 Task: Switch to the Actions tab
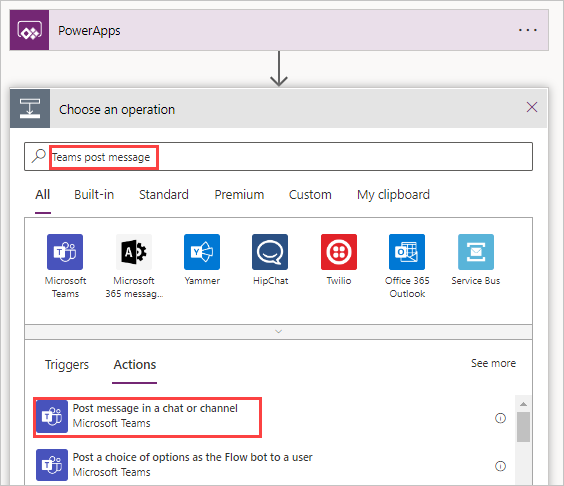(135, 365)
